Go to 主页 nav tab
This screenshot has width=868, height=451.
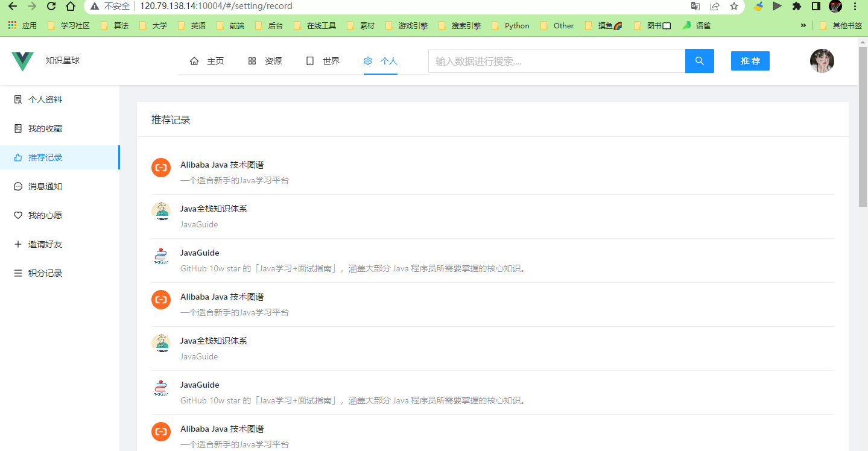point(207,61)
